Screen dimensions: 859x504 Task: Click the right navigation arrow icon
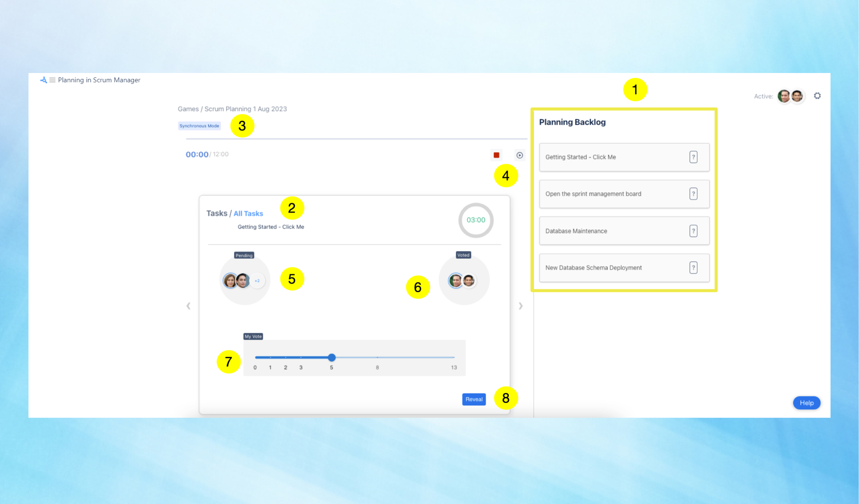[x=521, y=306]
